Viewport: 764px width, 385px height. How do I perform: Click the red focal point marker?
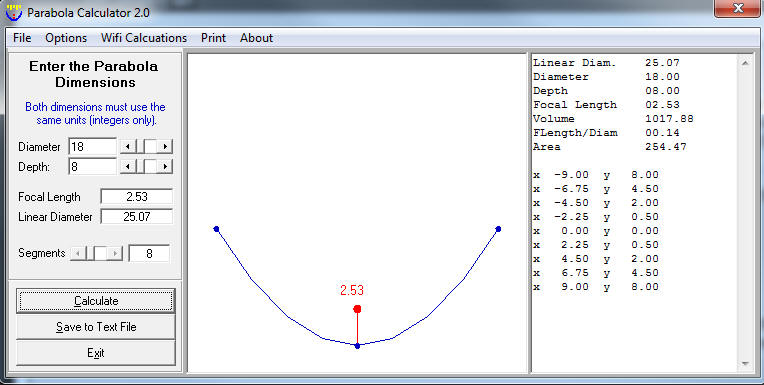click(x=357, y=309)
